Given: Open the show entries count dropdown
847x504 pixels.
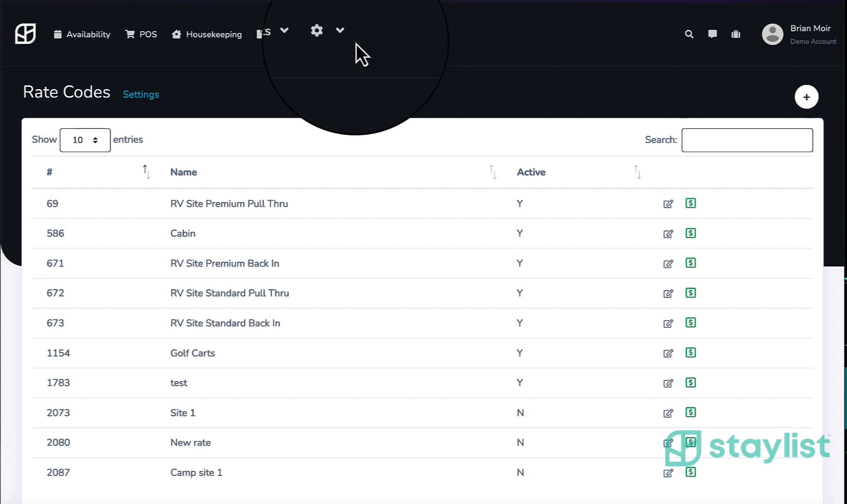Looking at the screenshot, I should (85, 140).
